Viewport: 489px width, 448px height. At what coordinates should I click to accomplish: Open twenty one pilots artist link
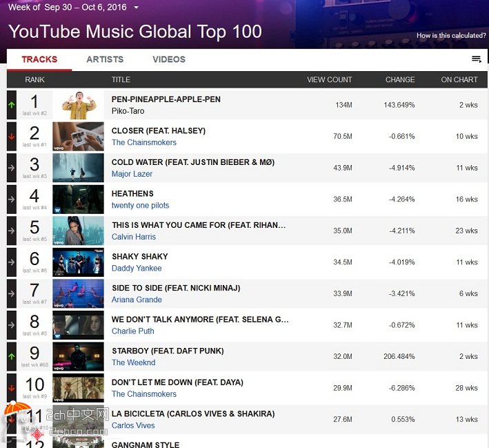140,206
